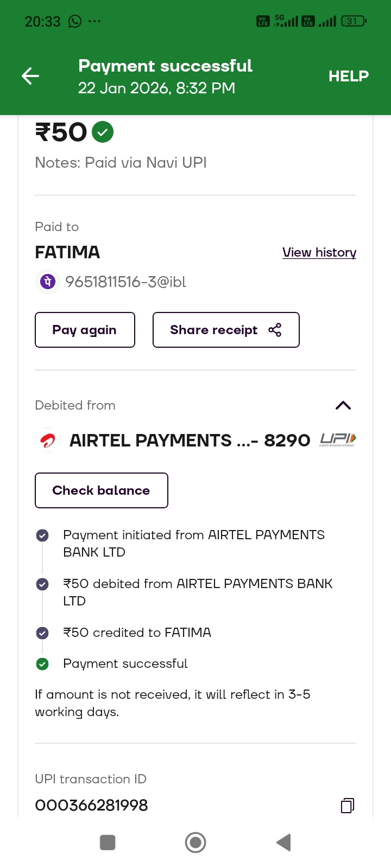This screenshot has width=391, height=868.
Task: Tap the Android recent apps square button
Action: (108, 843)
